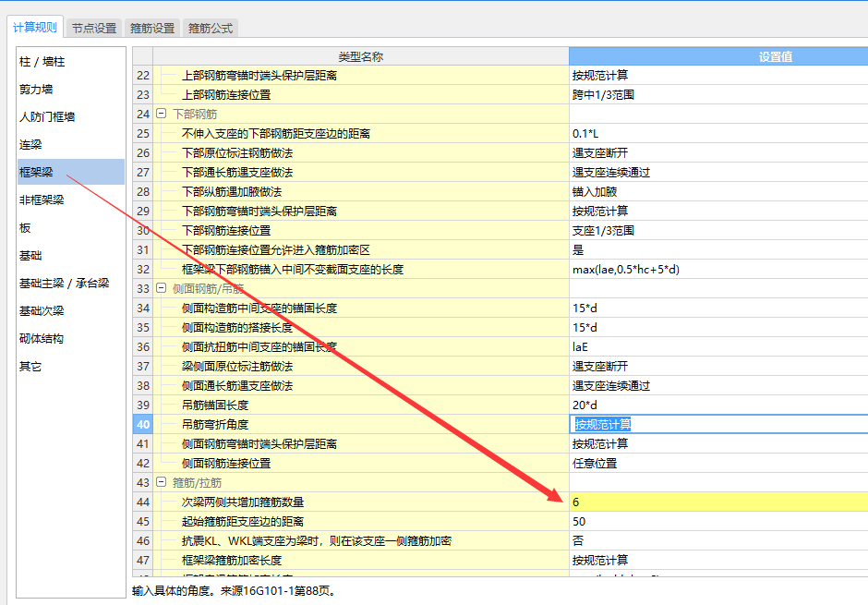Click the value 0.1*L in row 25
Image resolution: width=868 pixels, height=605 pixels.
718,133
